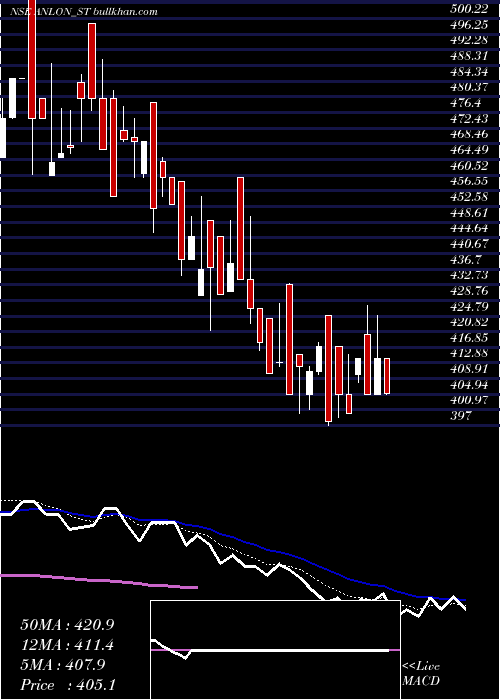Click the 436.7 price level label
500x700 pixels.
pyautogui.click(x=466, y=260)
